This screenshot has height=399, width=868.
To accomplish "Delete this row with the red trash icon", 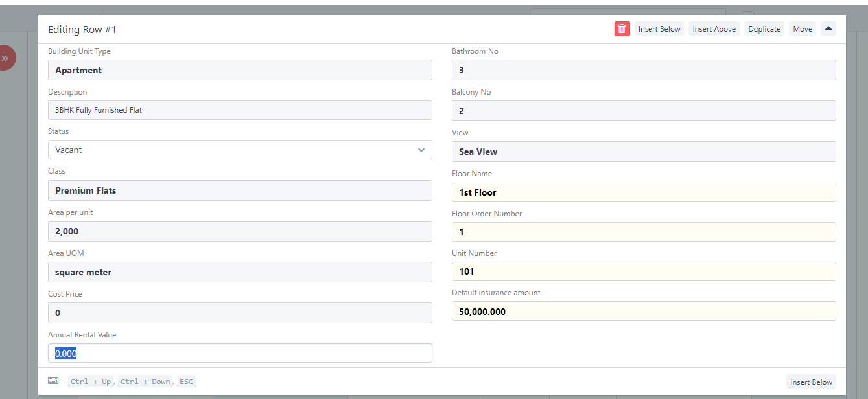I will [622, 28].
